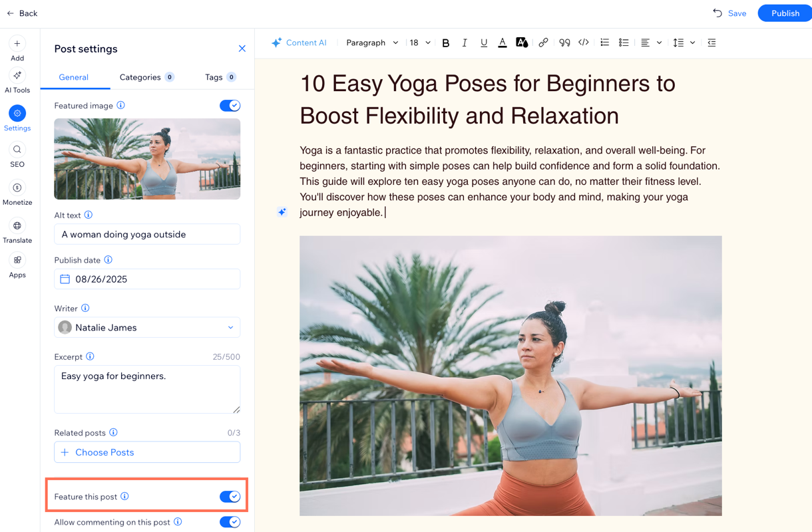
Task: Publish the blog post
Action: [785, 13]
